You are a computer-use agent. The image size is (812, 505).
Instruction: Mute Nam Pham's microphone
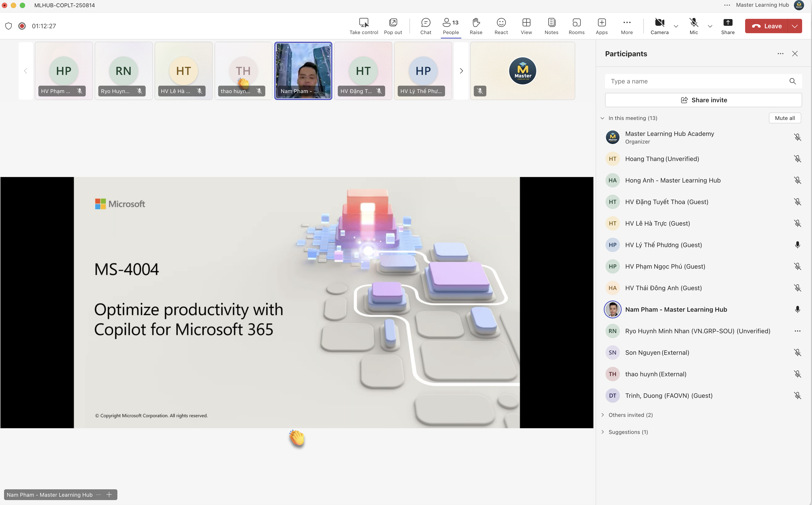coord(797,310)
